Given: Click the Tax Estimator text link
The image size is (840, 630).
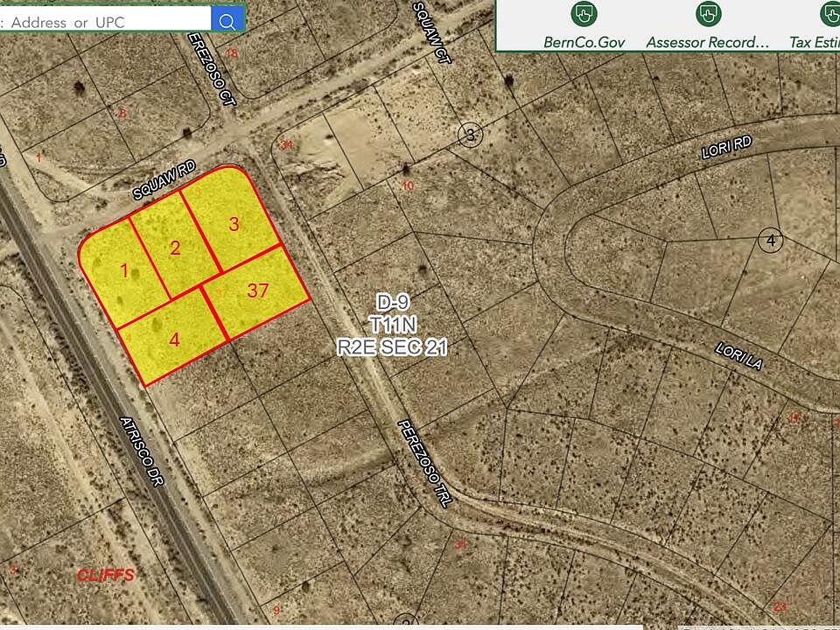Looking at the screenshot, I should coord(815,42).
